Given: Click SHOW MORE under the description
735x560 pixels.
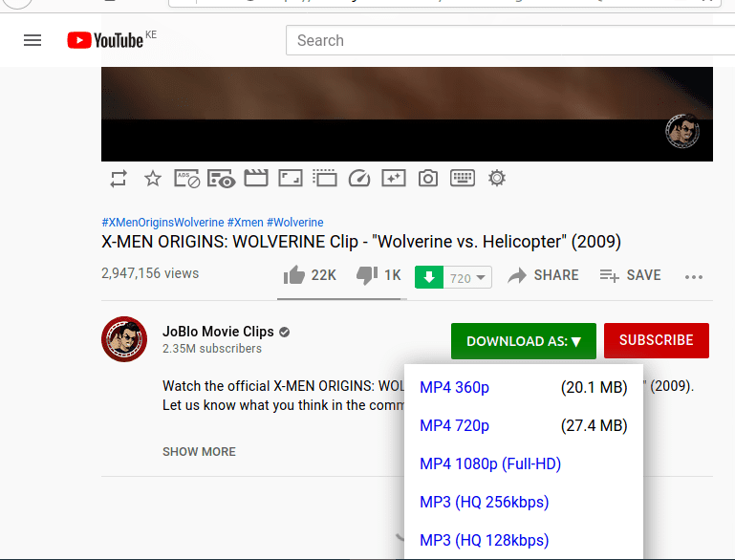Looking at the screenshot, I should pos(199,451).
